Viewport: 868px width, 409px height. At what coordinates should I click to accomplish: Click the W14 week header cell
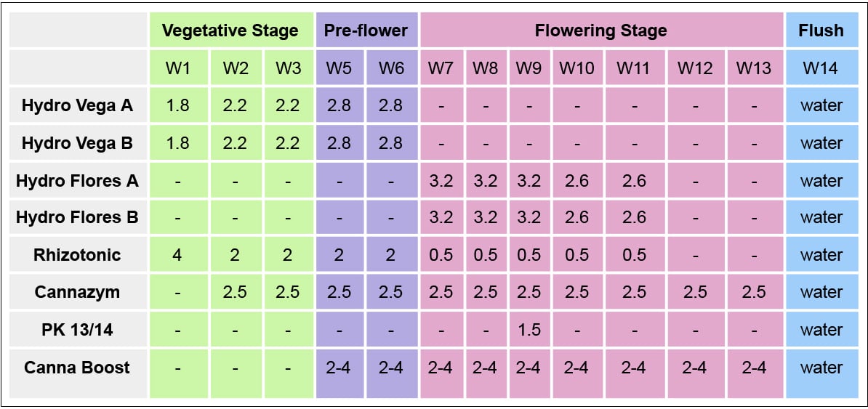pos(821,68)
